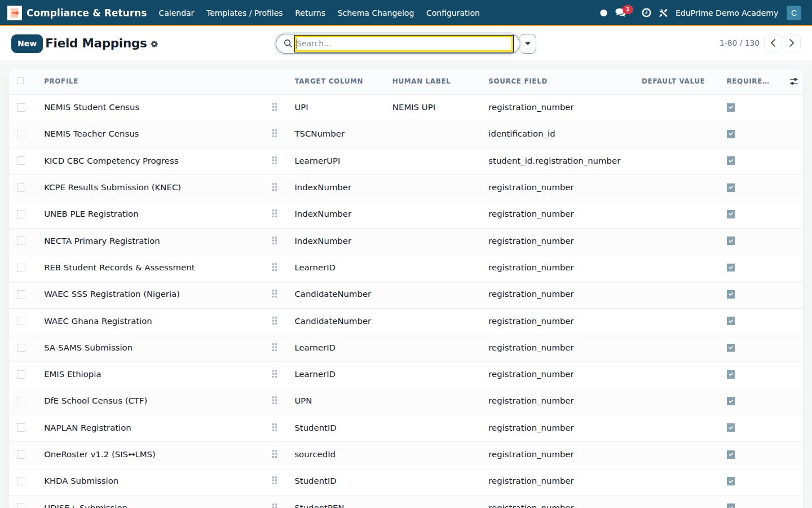The image size is (812, 508).
Task: Open the Calendar menu
Action: (176, 12)
